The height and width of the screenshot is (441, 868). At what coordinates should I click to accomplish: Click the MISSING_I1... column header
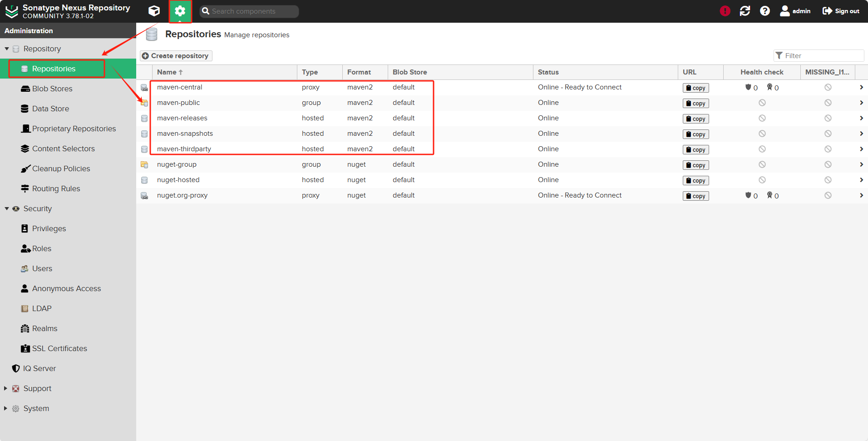point(827,72)
